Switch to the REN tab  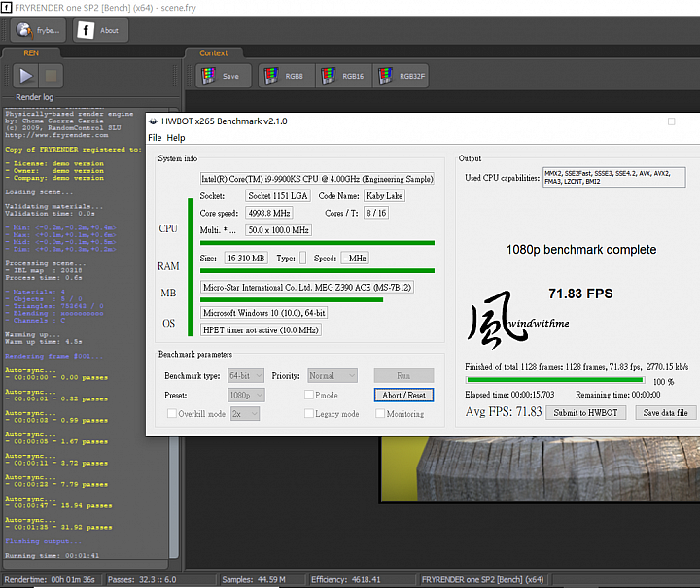pyautogui.click(x=31, y=53)
